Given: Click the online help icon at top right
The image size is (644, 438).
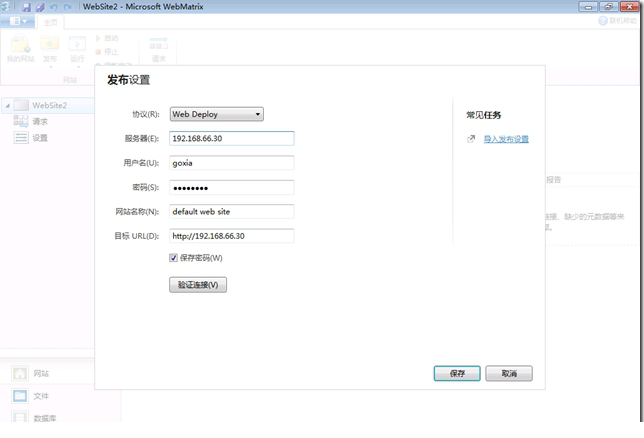Looking at the screenshot, I should click(603, 21).
